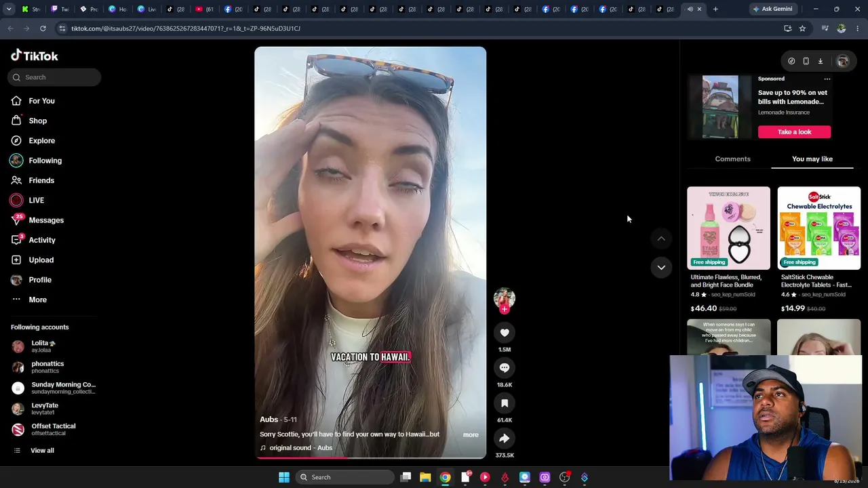Click the Aubs creator name on video
Screen dimensions: 868x488
(x=269, y=420)
